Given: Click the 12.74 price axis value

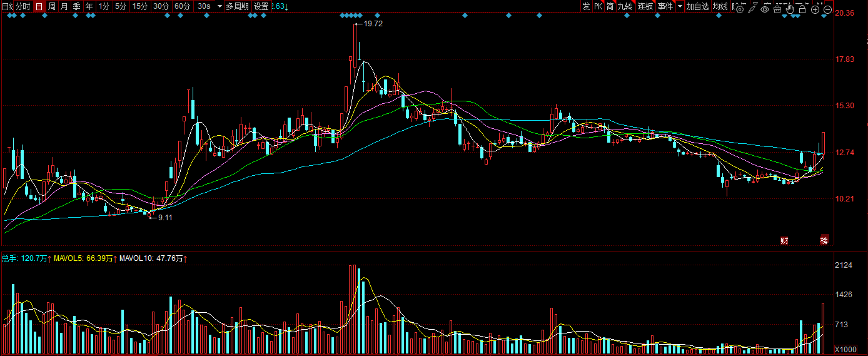Looking at the screenshot, I should [844, 152].
